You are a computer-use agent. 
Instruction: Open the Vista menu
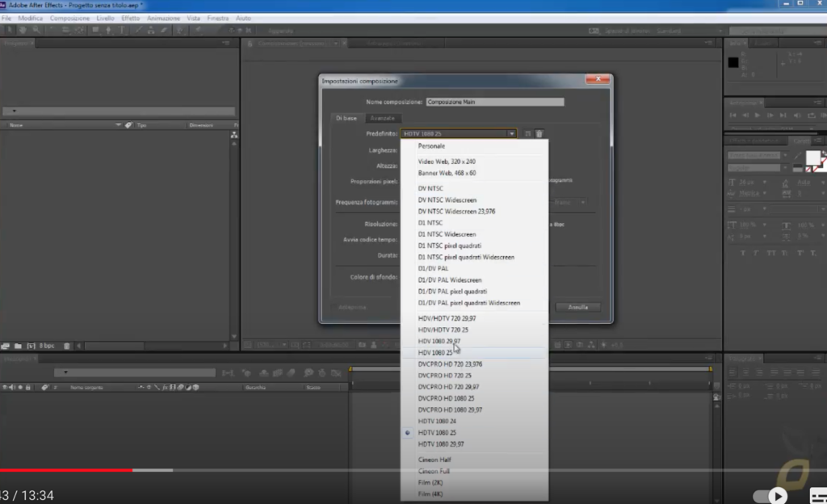(x=194, y=18)
